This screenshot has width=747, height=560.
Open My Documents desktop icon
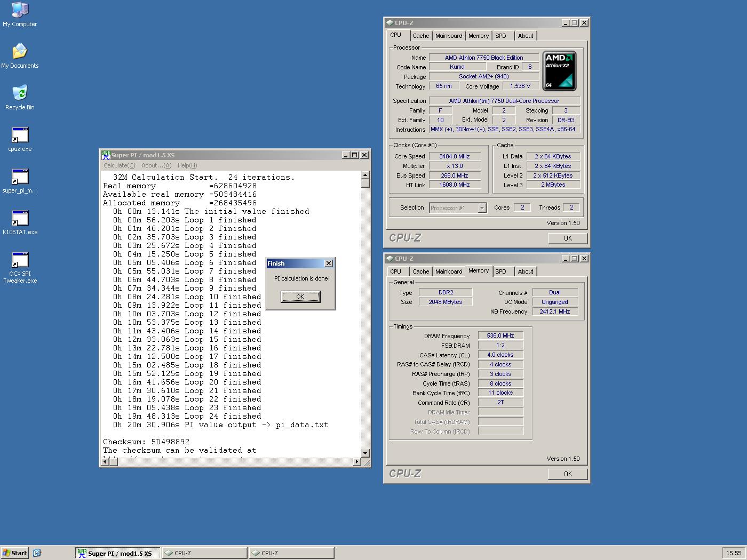[20, 56]
